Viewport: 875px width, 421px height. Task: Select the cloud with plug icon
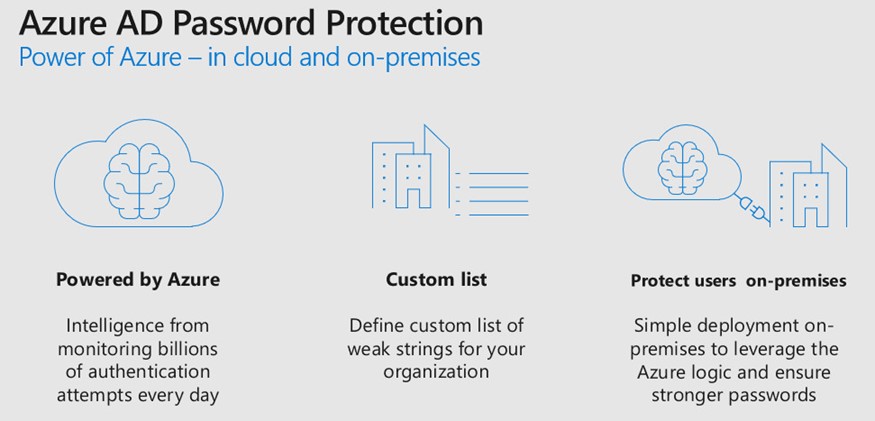point(677,163)
